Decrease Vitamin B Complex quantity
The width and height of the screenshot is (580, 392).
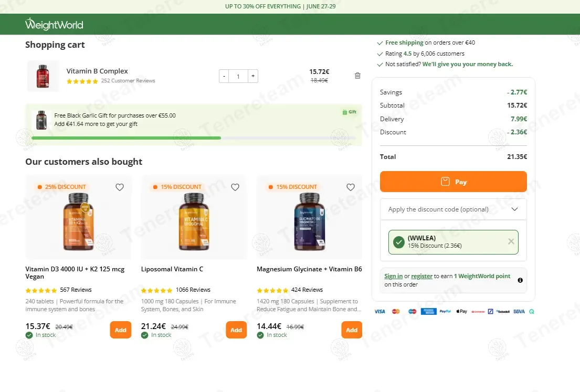tap(224, 76)
